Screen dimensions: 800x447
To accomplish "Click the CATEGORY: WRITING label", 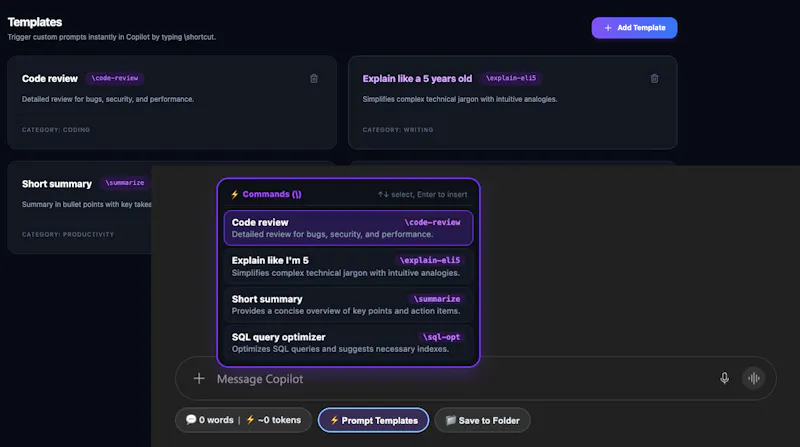I will 398,130.
